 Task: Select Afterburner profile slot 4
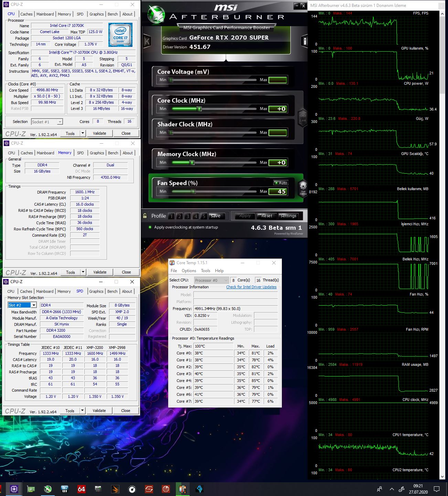click(x=195, y=216)
